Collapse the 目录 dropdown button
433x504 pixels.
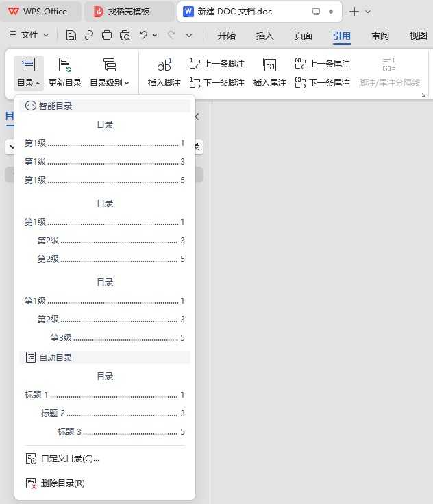(x=28, y=73)
